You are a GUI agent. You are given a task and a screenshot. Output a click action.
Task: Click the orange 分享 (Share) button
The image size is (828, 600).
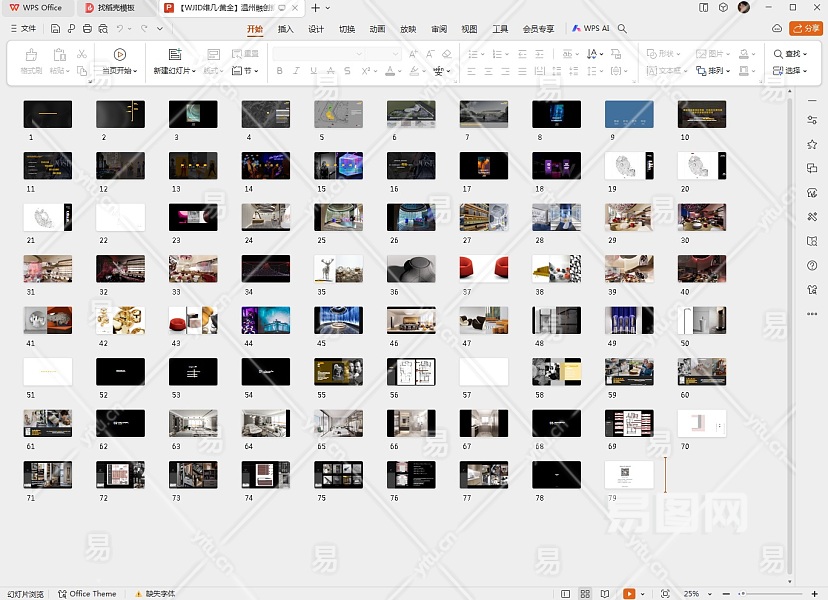(805, 29)
